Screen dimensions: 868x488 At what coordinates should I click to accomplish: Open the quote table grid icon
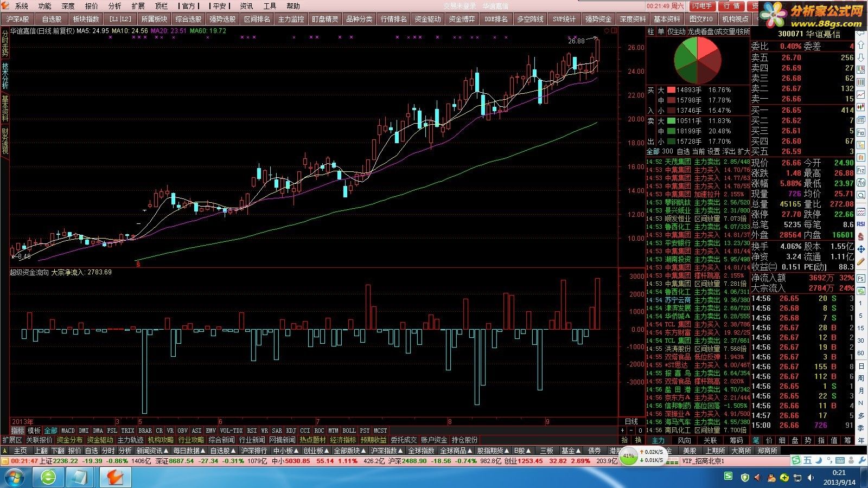[x=861, y=82]
